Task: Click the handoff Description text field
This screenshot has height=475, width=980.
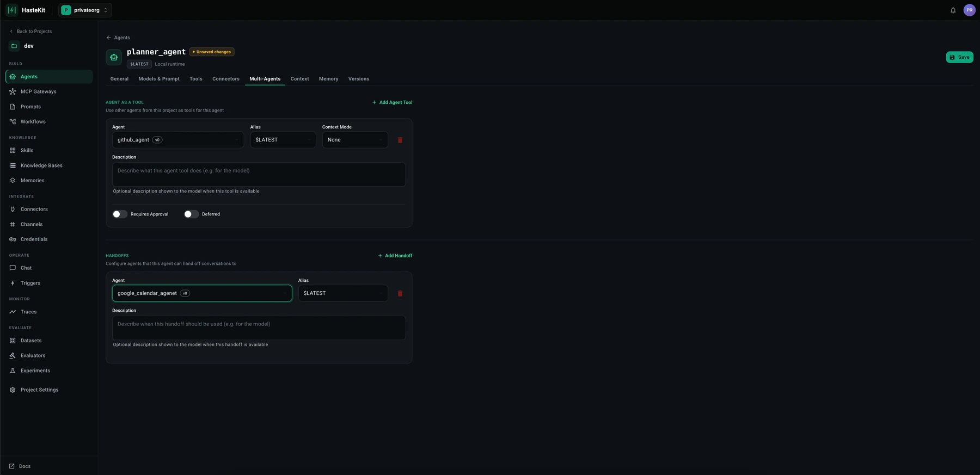Action: 259,328
